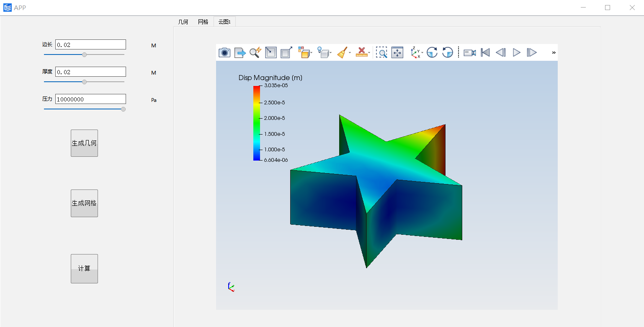Click the 厚度 slider handle
The image size is (644, 327).
[x=85, y=82]
